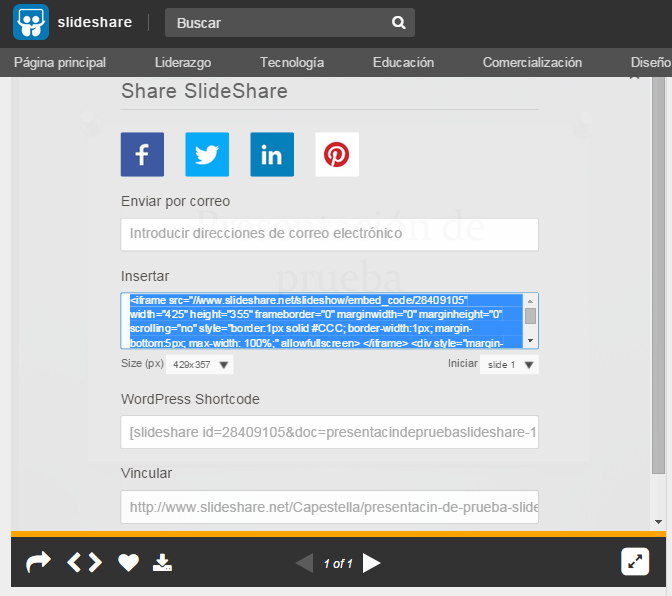
Task: Open Página principal menu item
Action: (60, 63)
